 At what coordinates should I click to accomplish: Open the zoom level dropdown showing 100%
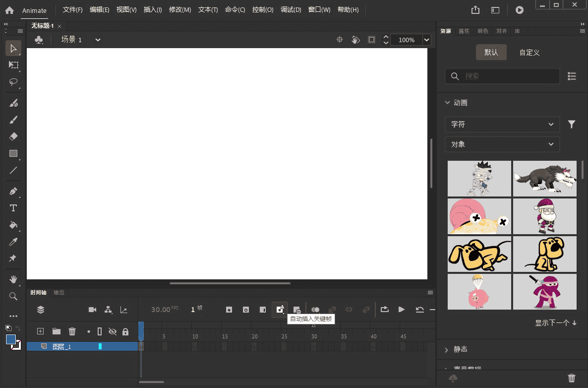pyautogui.click(x=425, y=40)
